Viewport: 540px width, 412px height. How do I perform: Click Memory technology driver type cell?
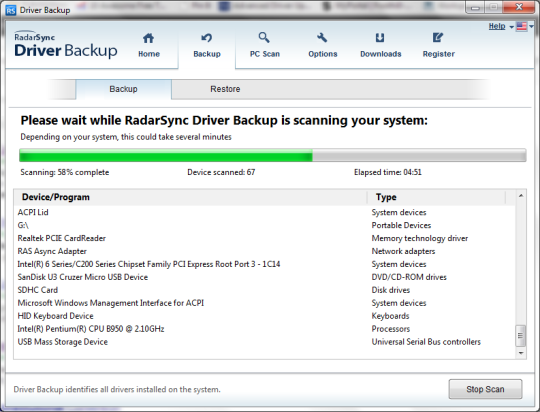click(420, 238)
